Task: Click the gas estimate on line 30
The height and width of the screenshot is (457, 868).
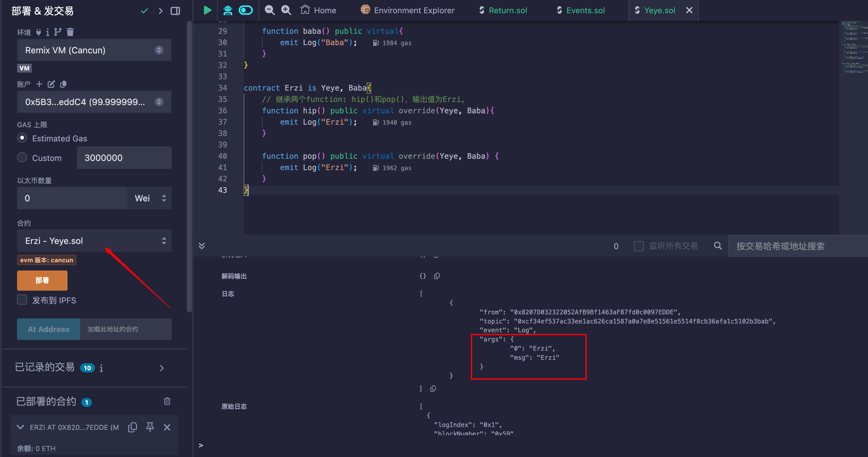Action: 392,43
